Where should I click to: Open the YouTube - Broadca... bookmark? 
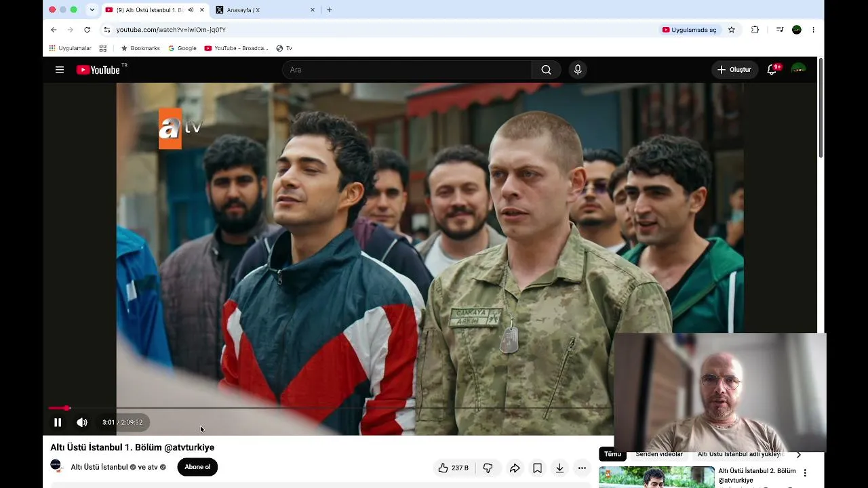click(x=237, y=48)
